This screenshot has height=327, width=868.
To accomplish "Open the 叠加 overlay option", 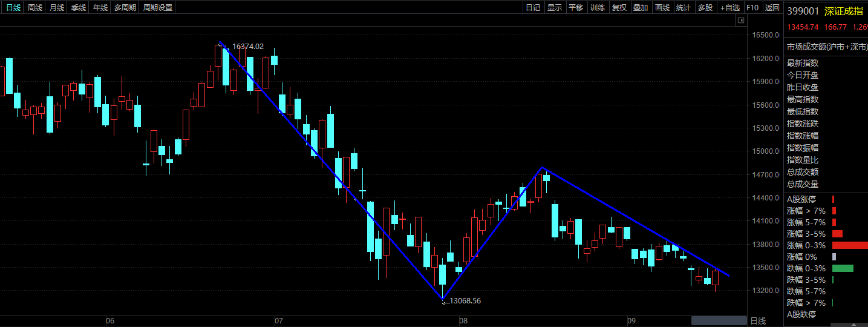I will 641,8.
